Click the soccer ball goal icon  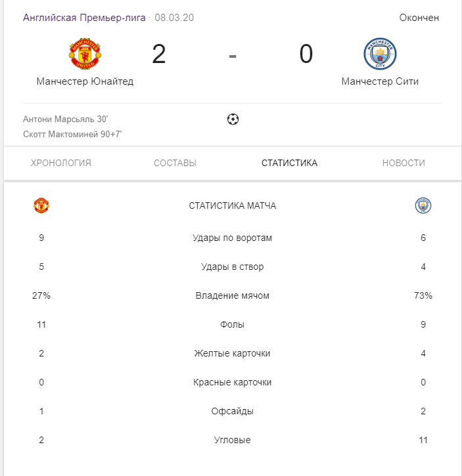[233, 119]
